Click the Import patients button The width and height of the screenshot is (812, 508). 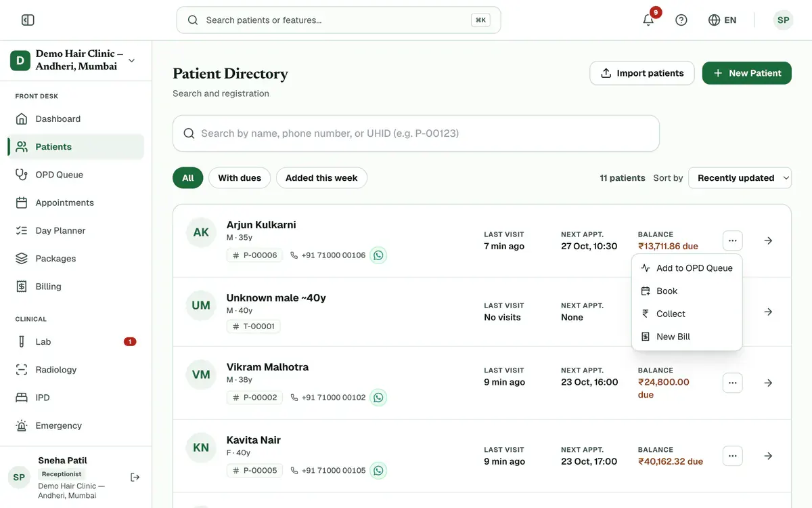coord(642,73)
